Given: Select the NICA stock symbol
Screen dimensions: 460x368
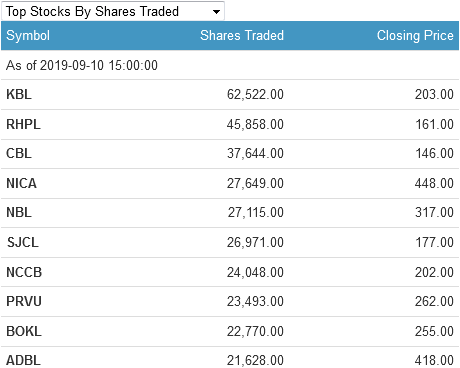Looking at the screenshot, I should click(x=21, y=183).
